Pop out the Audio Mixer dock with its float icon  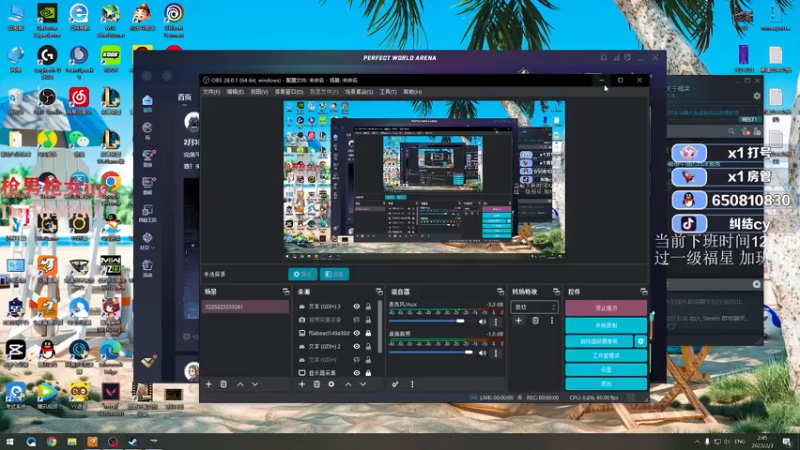[x=501, y=291]
